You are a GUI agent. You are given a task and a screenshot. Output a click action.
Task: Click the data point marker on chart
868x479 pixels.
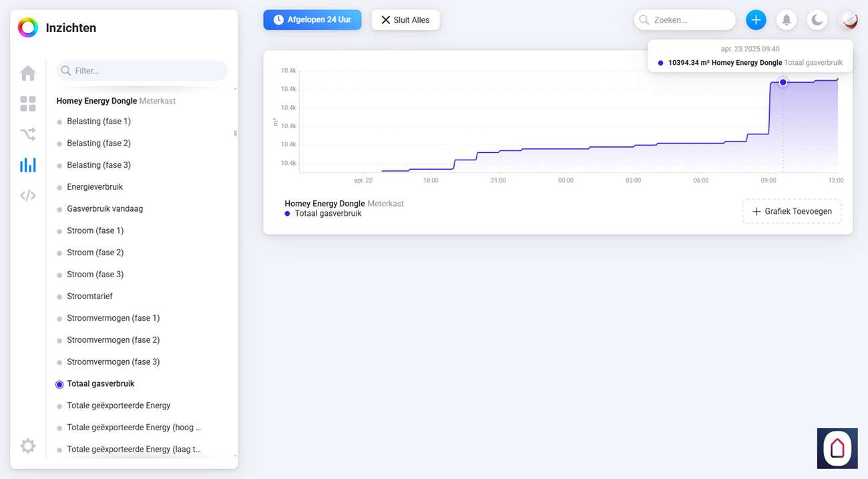(783, 82)
